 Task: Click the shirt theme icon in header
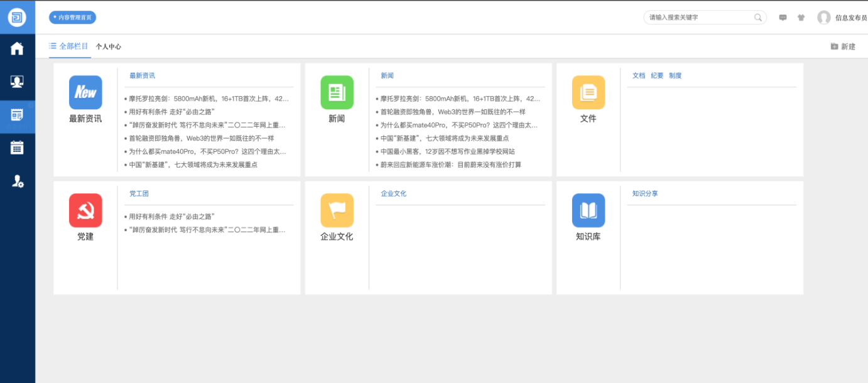tap(801, 18)
